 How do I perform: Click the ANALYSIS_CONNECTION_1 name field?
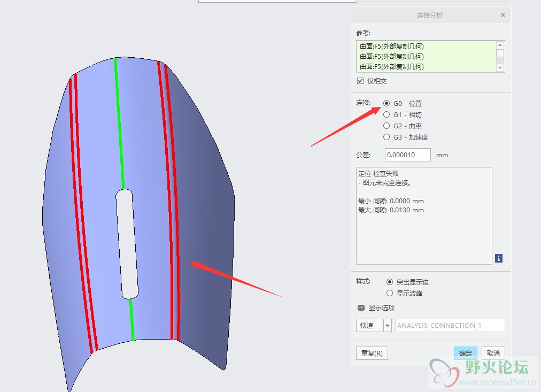pos(450,325)
